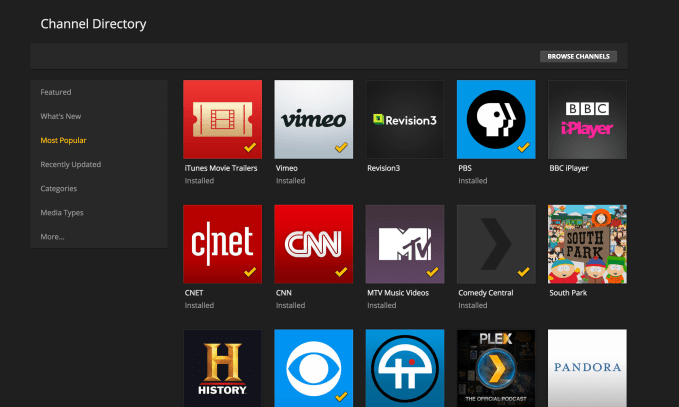Select the Comedy Central channel tile
Screen dimensions: 679x407
(x=496, y=244)
